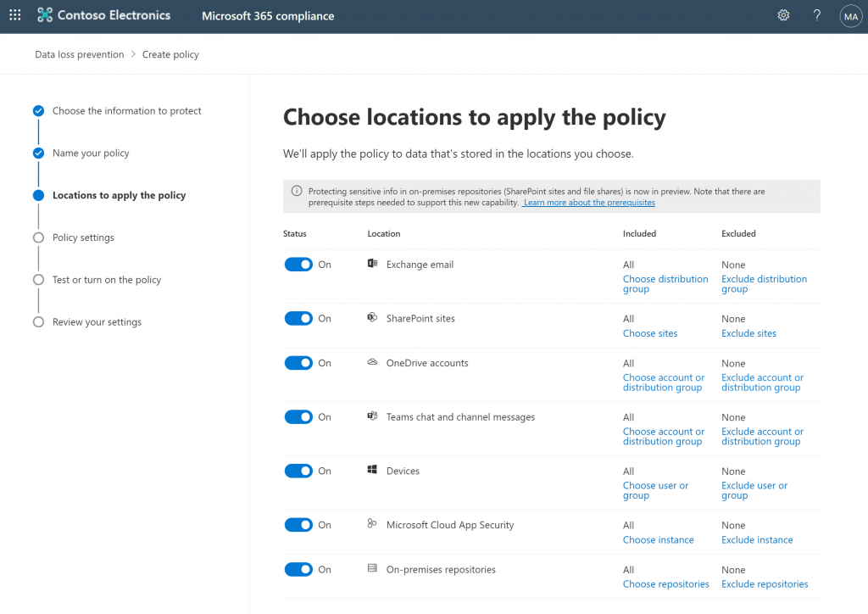The width and height of the screenshot is (868, 614).
Task: Click the Excluded column header
Action: coord(738,233)
